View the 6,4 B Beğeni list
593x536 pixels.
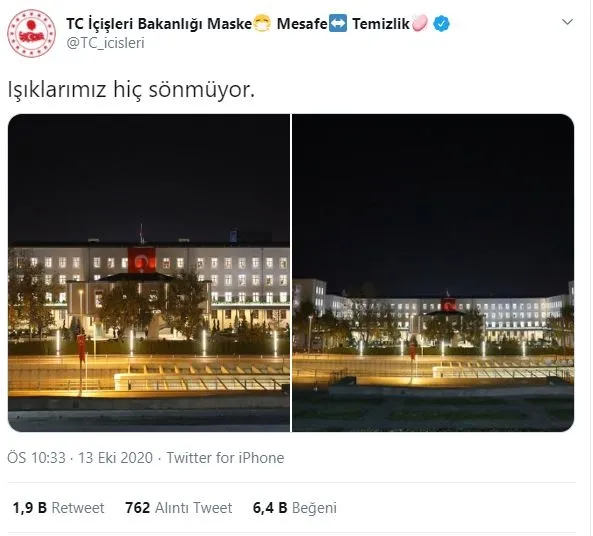[295, 508]
